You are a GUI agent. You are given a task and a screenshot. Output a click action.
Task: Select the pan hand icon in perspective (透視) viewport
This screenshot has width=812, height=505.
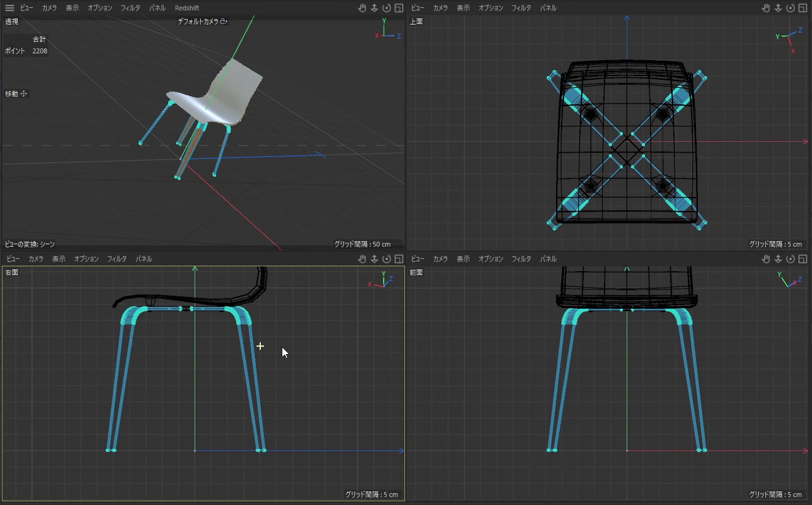(x=363, y=8)
